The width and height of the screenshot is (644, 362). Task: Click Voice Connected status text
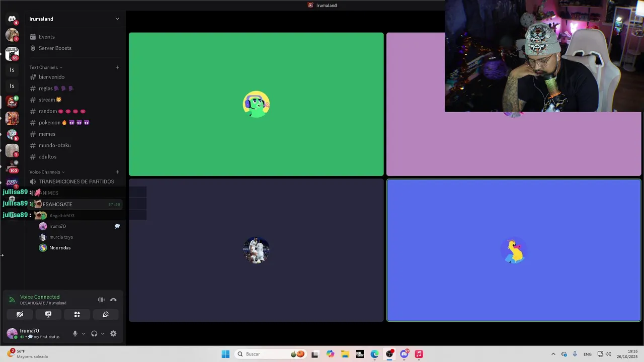click(x=40, y=297)
